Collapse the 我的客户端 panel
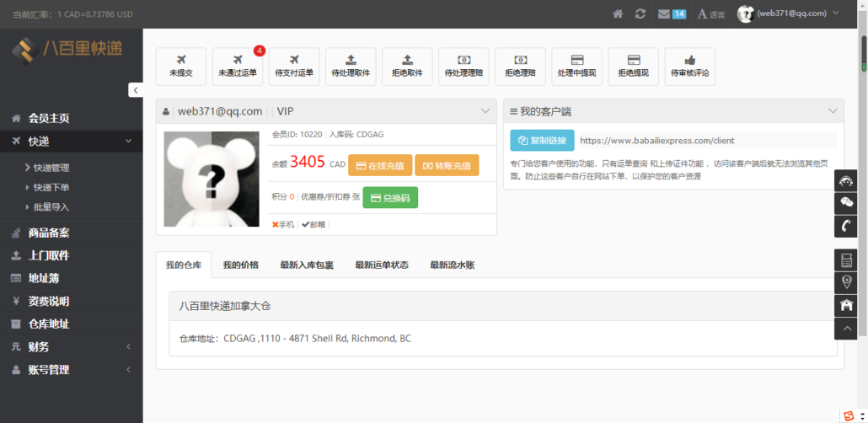 (x=833, y=111)
